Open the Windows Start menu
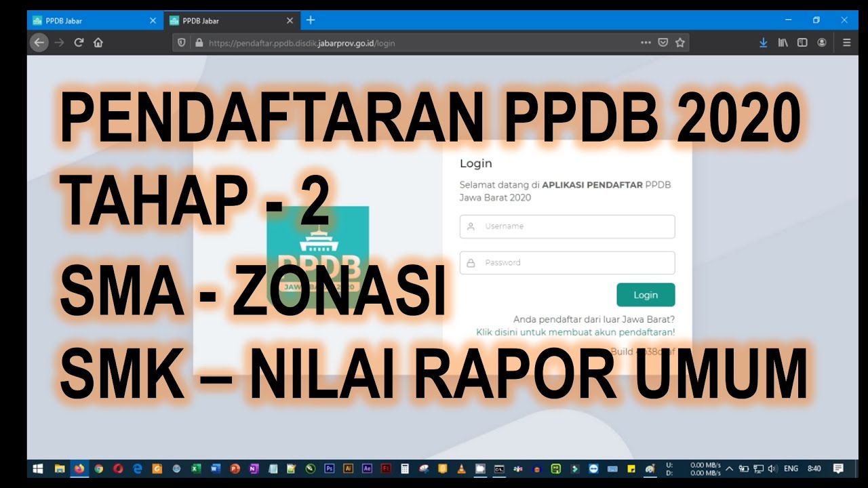This screenshot has height=488, width=868. pos(38,468)
